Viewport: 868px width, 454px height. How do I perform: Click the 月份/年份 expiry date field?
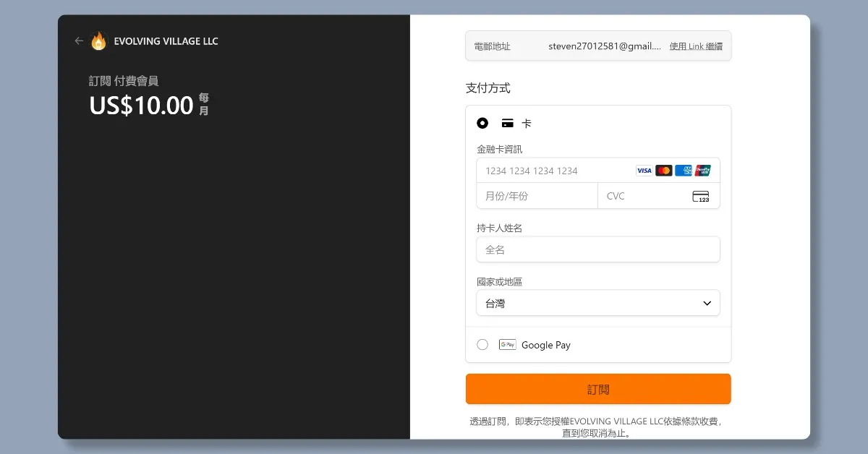click(x=537, y=196)
